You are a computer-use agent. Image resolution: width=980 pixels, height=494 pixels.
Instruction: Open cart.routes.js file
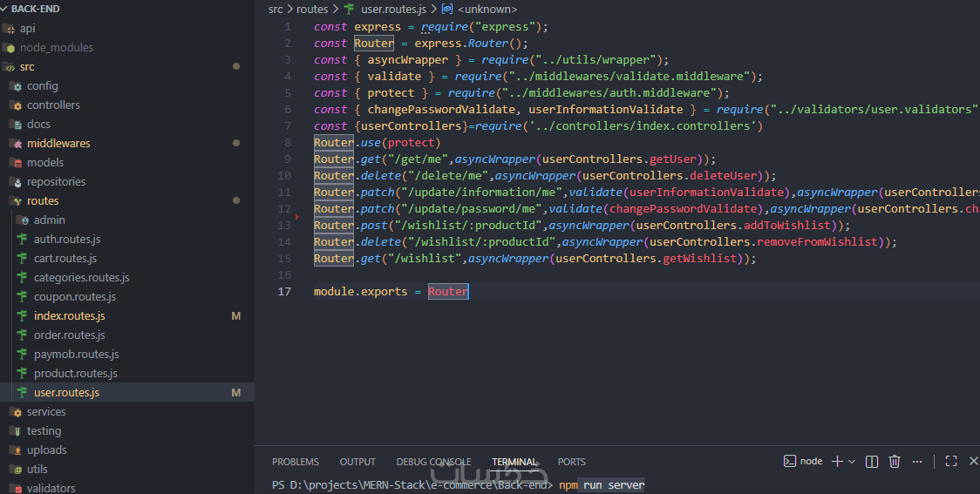pos(65,259)
